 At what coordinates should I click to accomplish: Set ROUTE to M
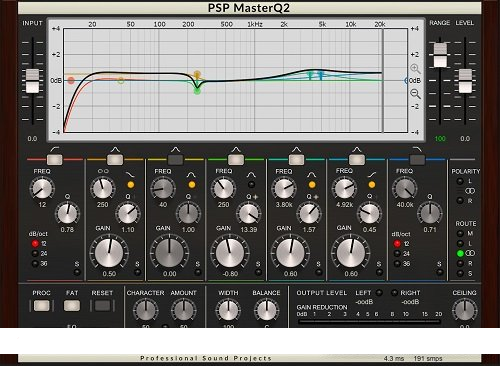(x=460, y=234)
